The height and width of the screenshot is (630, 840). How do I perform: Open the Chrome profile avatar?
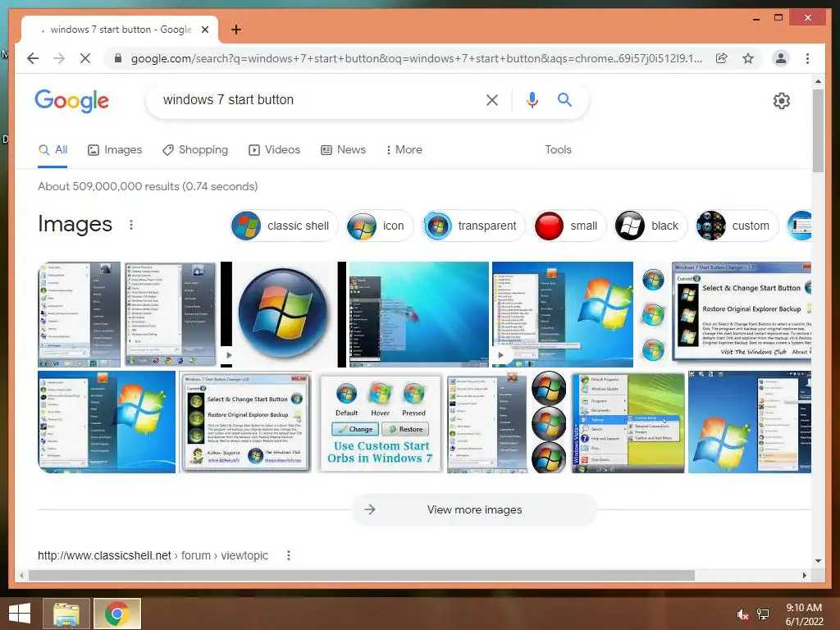point(781,58)
